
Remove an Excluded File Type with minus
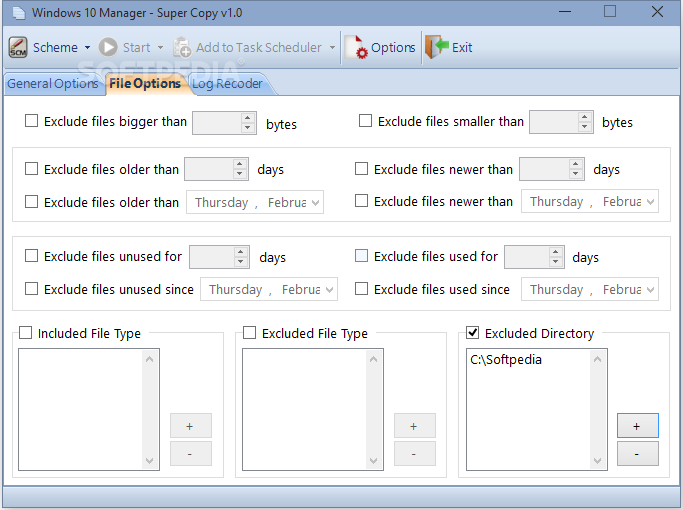[x=414, y=453]
